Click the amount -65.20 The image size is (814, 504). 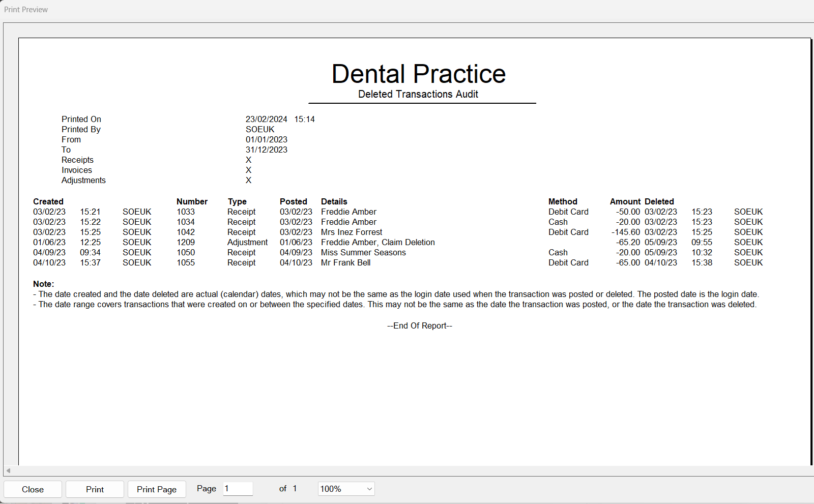pyautogui.click(x=628, y=242)
